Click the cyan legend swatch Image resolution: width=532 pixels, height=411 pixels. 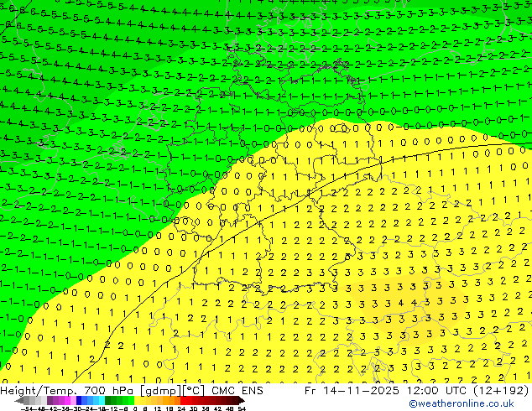pyautogui.click(x=102, y=400)
